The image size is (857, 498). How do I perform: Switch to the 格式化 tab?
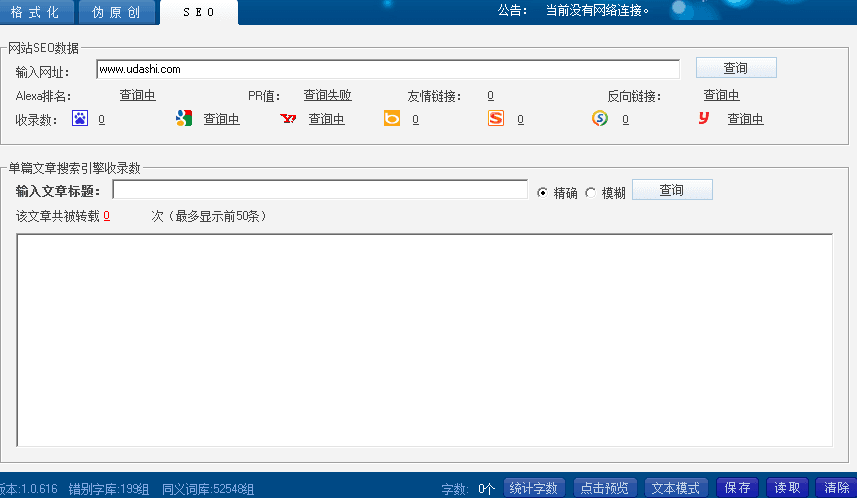37,12
